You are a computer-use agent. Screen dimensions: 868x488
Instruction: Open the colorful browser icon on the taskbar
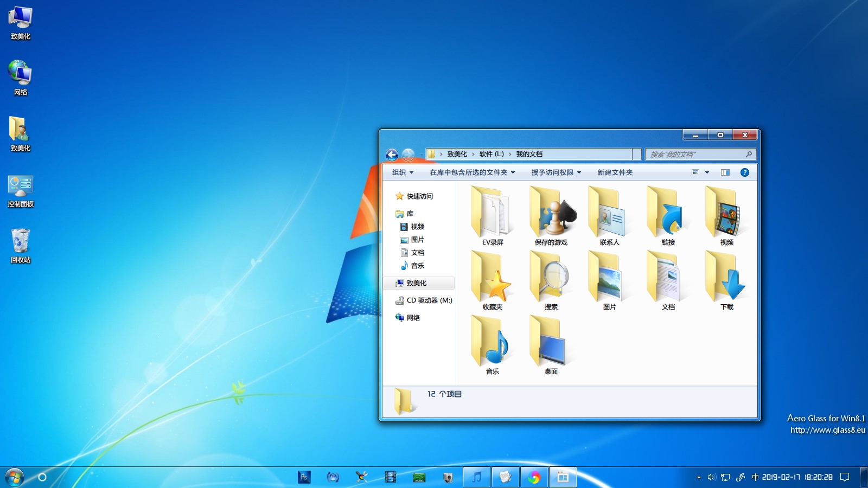[534, 477]
